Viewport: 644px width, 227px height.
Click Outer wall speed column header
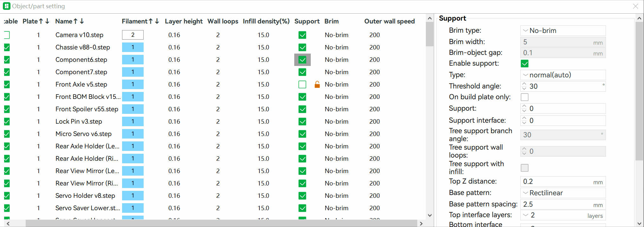click(x=389, y=21)
